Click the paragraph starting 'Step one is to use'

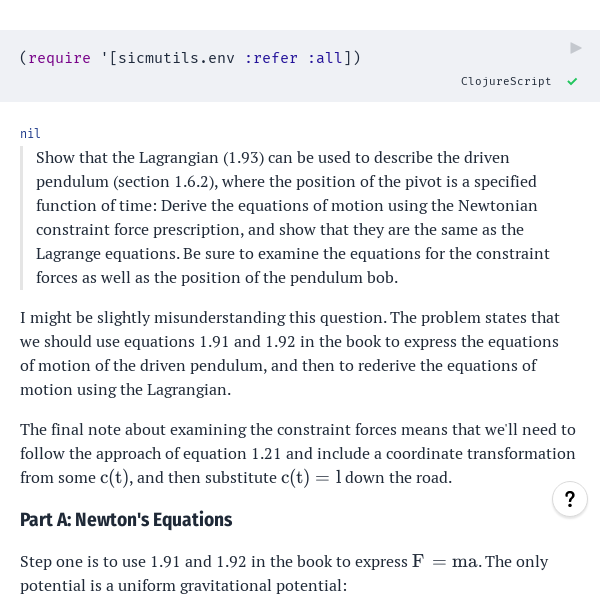[x=284, y=574]
